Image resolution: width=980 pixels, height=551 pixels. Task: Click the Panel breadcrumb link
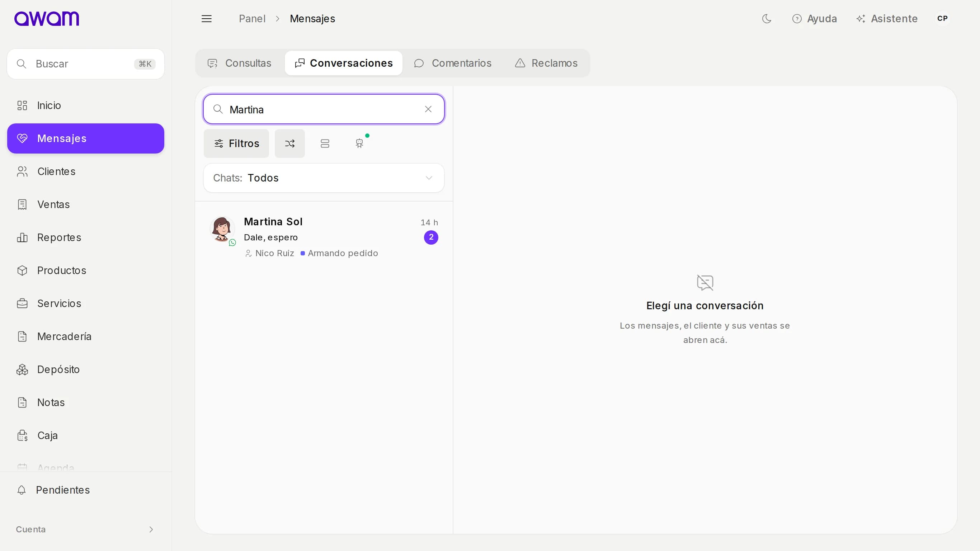click(252, 19)
